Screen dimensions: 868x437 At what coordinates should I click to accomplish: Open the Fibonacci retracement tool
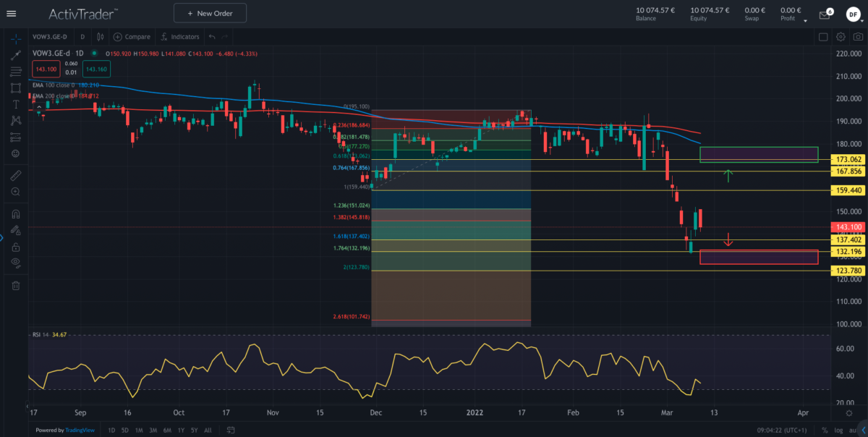tap(15, 72)
